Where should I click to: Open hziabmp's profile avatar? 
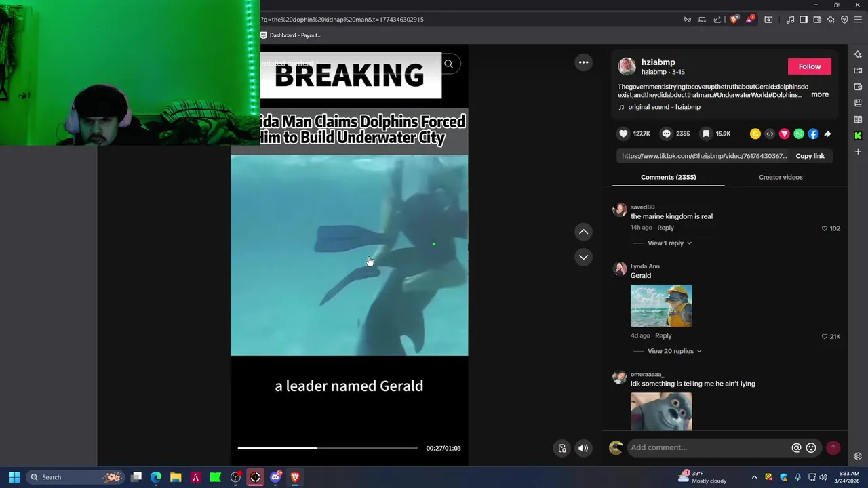pos(627,66)
